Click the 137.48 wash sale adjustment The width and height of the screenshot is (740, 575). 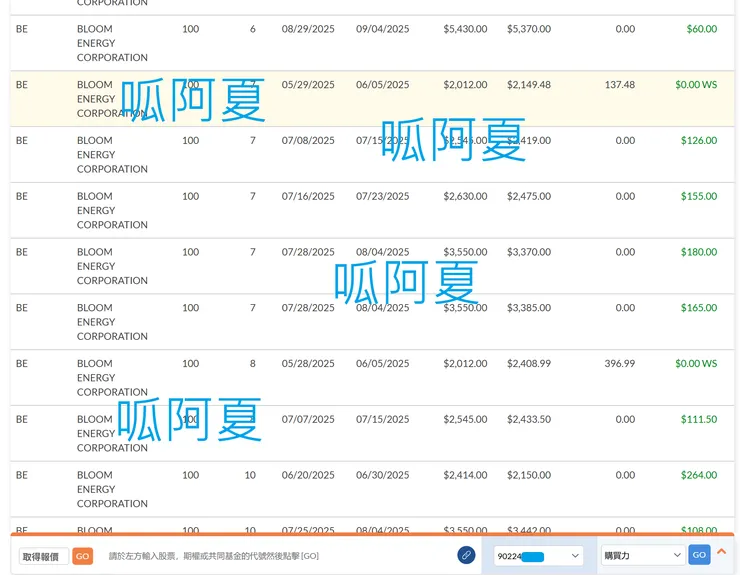pyautogui.click(x=620, y=85)
